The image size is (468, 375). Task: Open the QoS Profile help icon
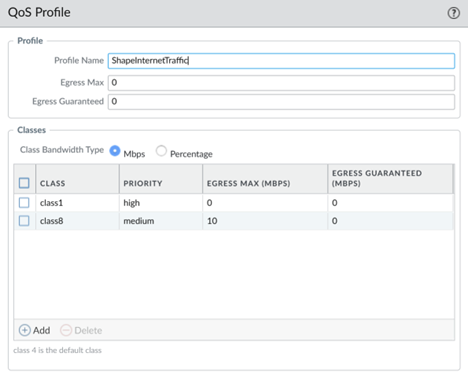pos(453,13)
